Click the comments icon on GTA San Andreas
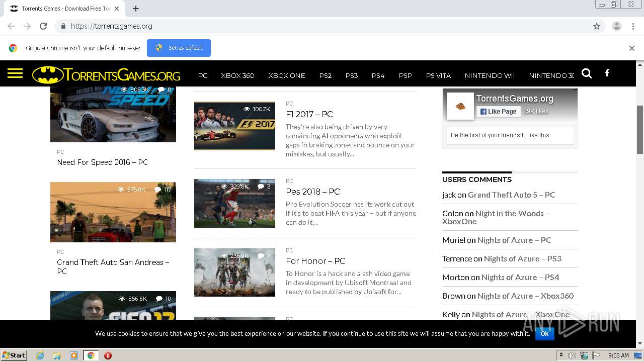Screen dimensions: 644x362 coord(157,190)
